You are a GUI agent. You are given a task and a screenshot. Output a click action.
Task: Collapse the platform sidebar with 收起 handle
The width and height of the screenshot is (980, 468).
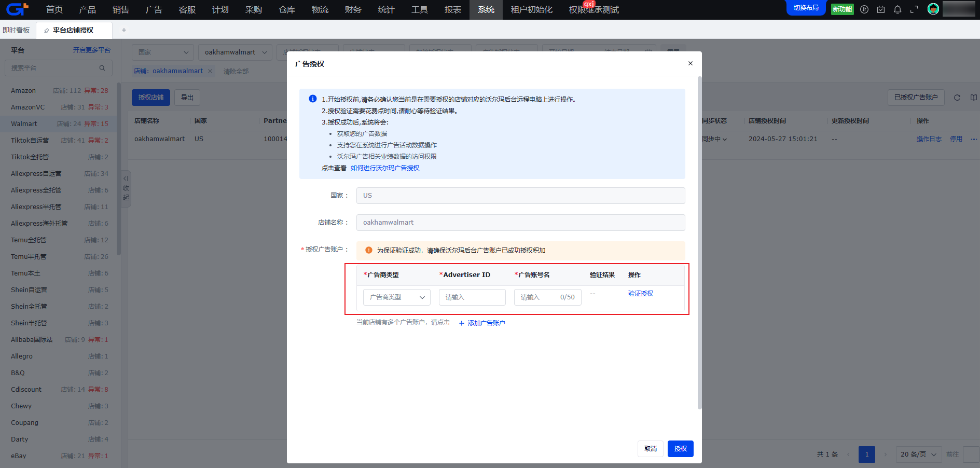tap(126, 188)
